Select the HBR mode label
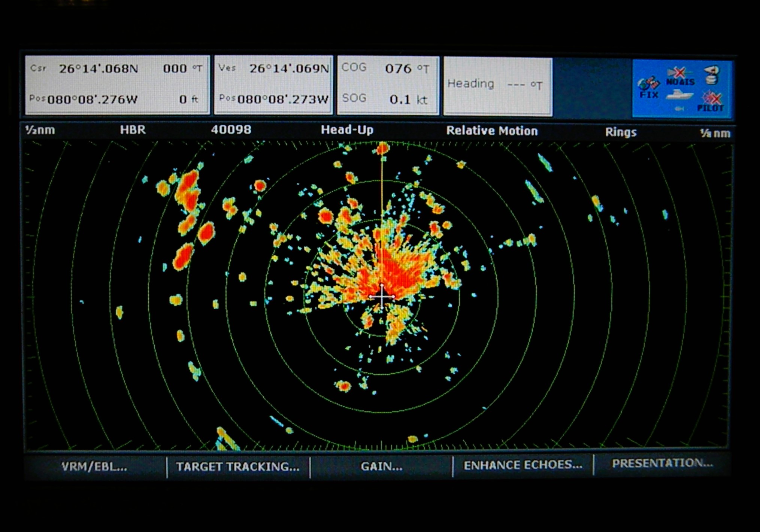This screenshot has height=532, width=760. [x=133, y=130]
